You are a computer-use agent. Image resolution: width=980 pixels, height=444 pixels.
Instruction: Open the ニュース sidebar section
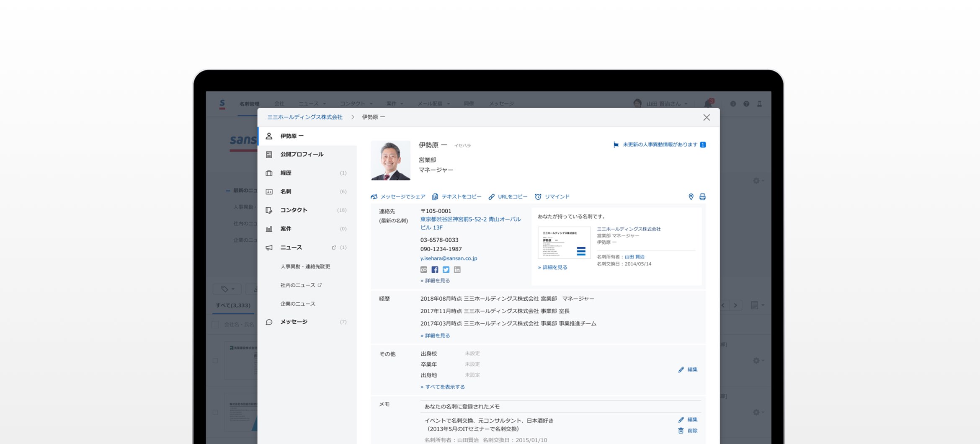(x=307, y=248)
